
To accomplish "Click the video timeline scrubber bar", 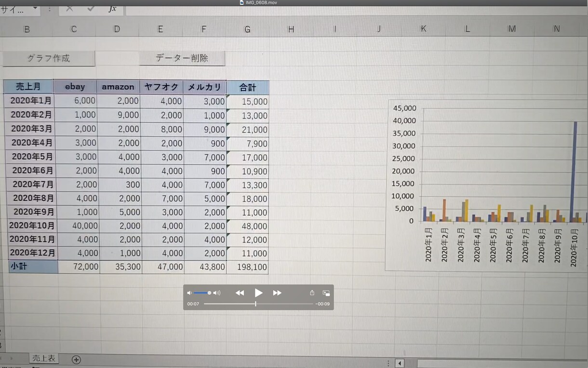I will pos(258,304).
